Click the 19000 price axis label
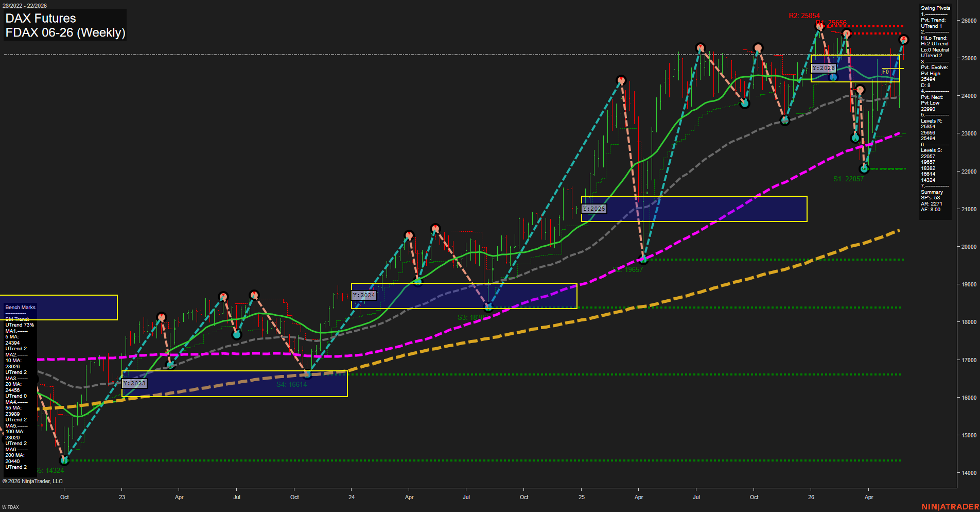Viewport: 980px width, 512px height. tap(969, 284)
